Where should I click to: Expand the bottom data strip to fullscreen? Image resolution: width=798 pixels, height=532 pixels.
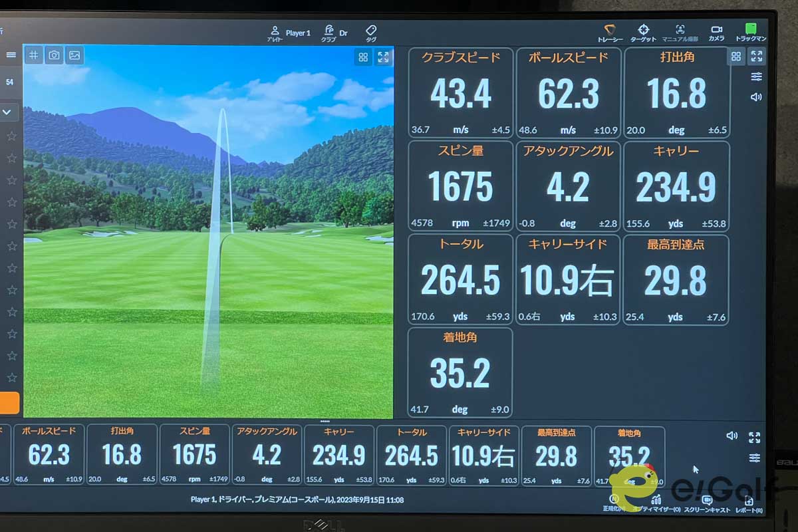(x=754, y=437)
